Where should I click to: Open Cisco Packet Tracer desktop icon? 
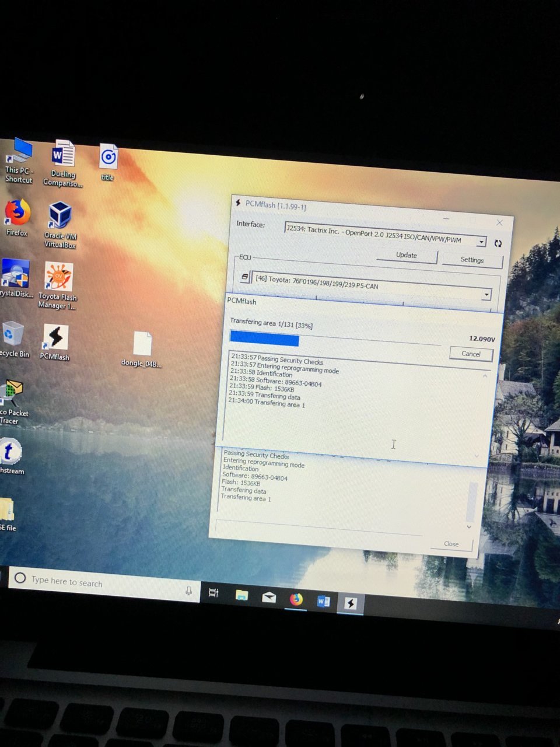pos(13,402)
